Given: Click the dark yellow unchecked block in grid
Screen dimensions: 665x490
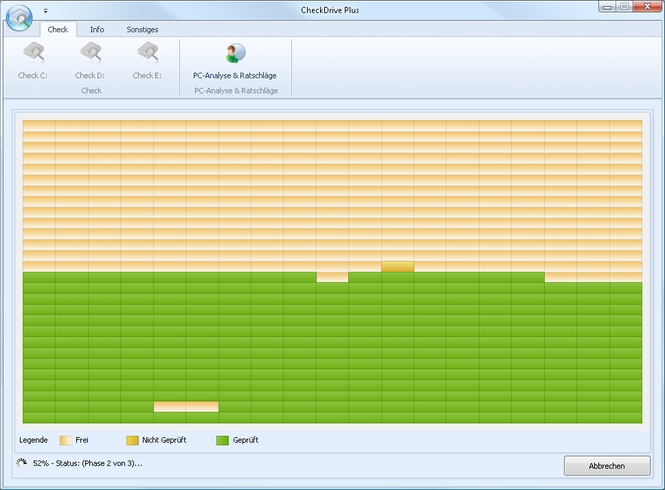Looking at the screenshot, I should tap(397, 266).
